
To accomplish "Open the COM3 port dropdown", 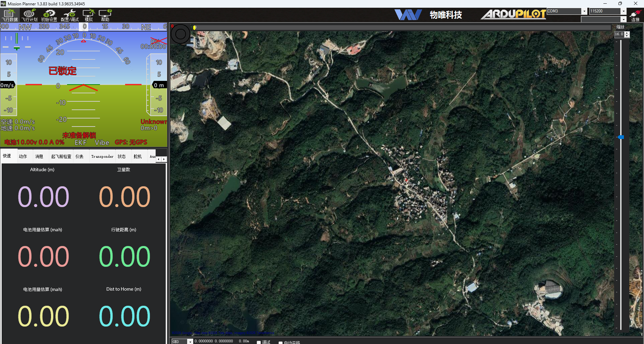I will tap(584, 11).
